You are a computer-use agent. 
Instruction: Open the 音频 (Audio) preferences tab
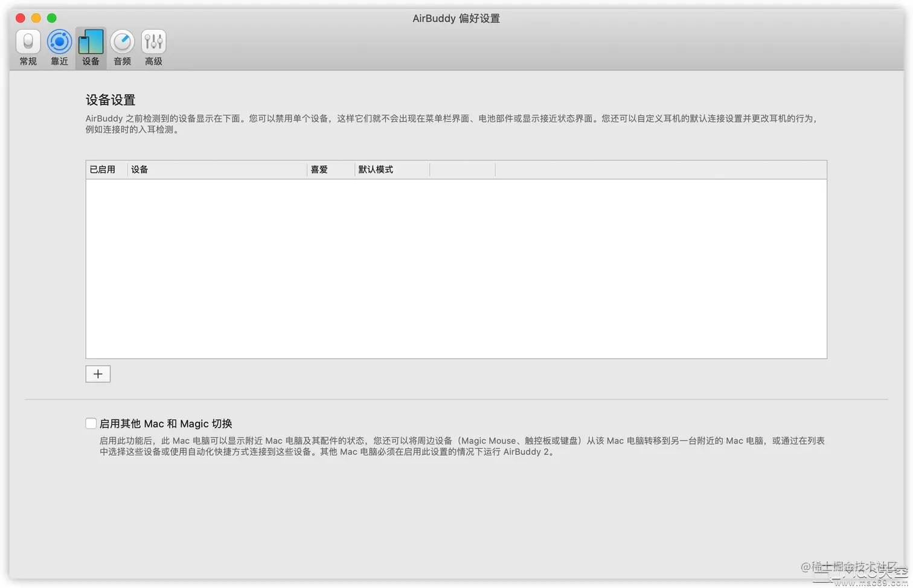tap(122, 48)
